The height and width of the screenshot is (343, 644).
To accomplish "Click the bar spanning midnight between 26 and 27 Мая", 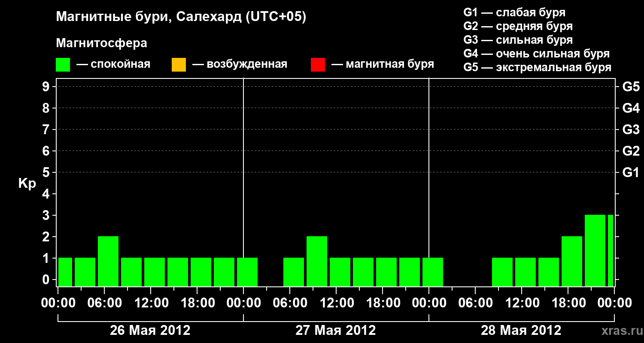I will 247,272.
